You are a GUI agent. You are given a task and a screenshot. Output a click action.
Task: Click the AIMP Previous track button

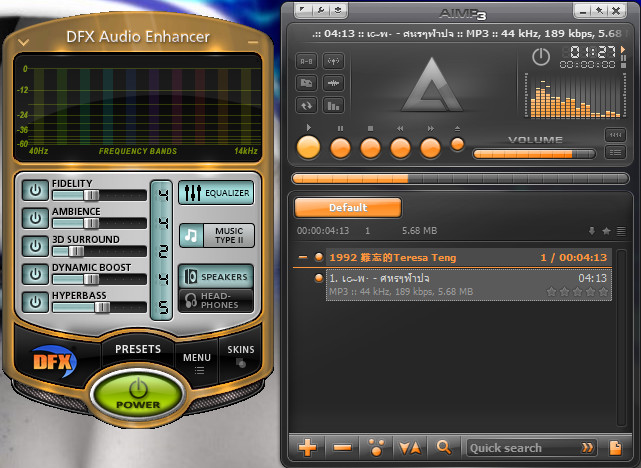point(400,148)
